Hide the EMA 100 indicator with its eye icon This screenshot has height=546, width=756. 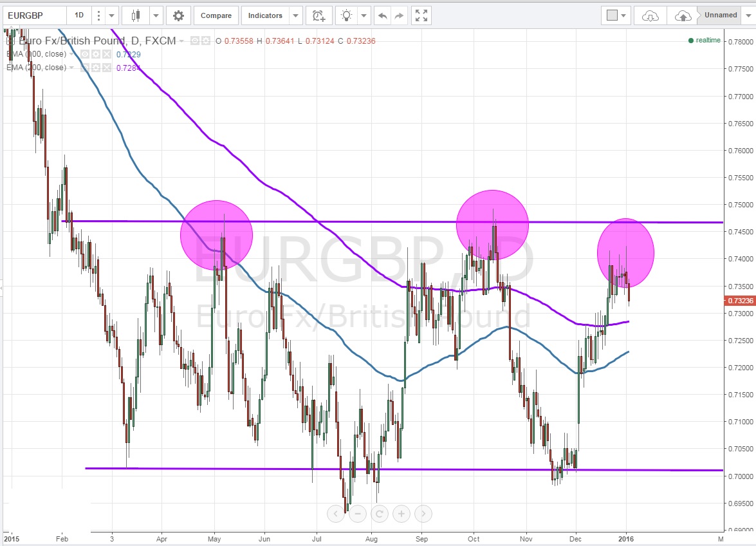click(84, 55)
